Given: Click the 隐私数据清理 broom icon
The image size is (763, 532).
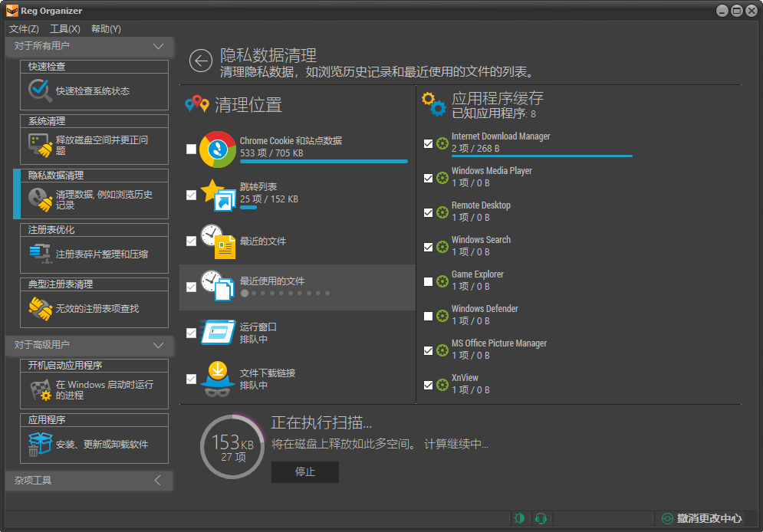Looking at the screenshot, I should (x=40, y=199).
